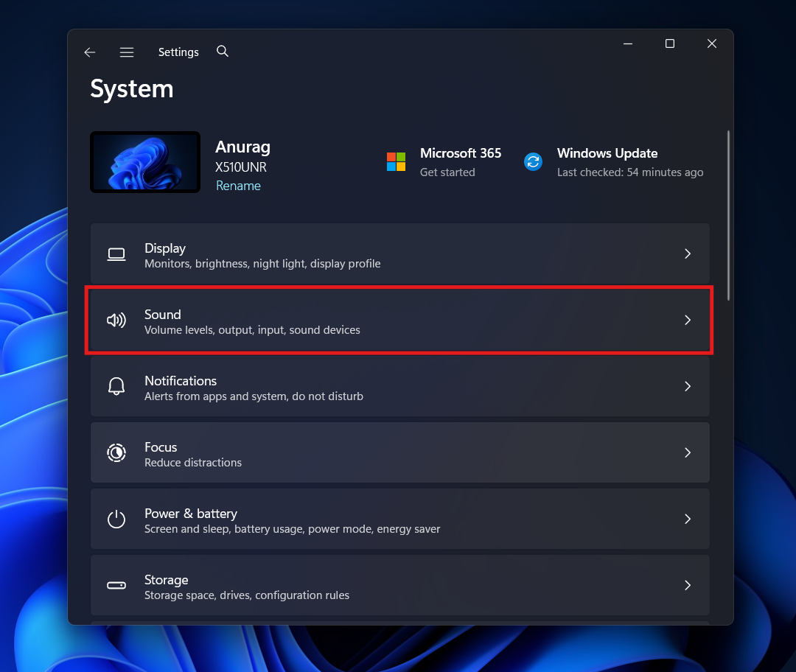Screen dimensions: 796x672
Task: Rename this PC
Action: point(238,186)
